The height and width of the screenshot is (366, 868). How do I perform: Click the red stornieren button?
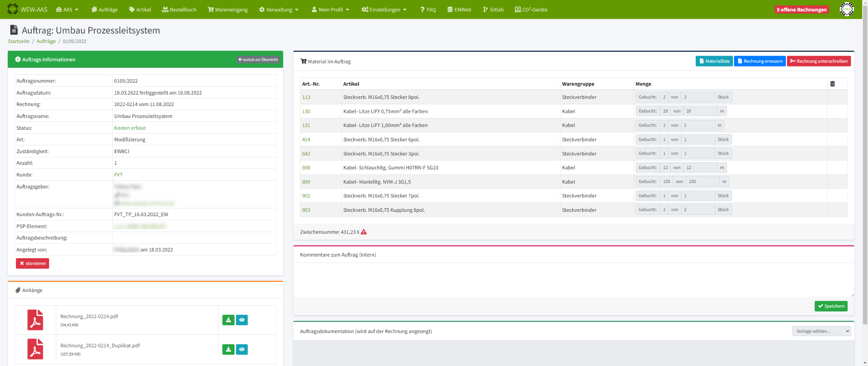pos(32,263)
